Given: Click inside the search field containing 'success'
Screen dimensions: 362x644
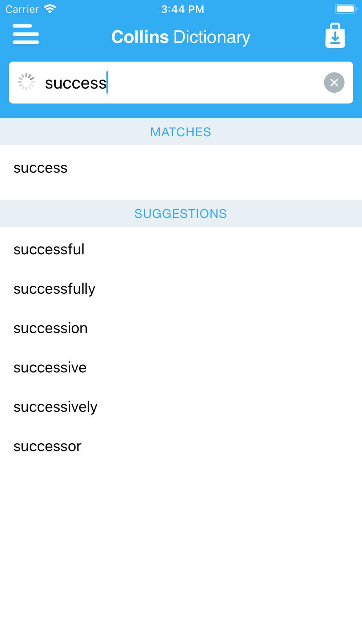Looking at the screenshot, I should coord(181,83).
